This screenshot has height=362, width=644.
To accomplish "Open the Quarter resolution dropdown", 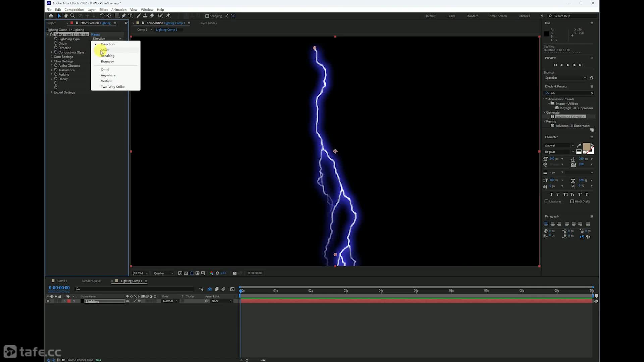I will (163, 273).
